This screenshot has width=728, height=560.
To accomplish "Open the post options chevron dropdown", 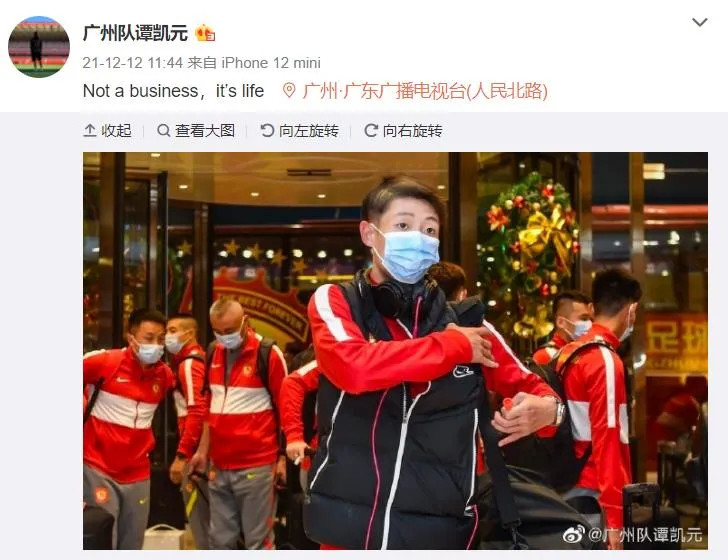I will pyautogui.click(x=699, y=22).
